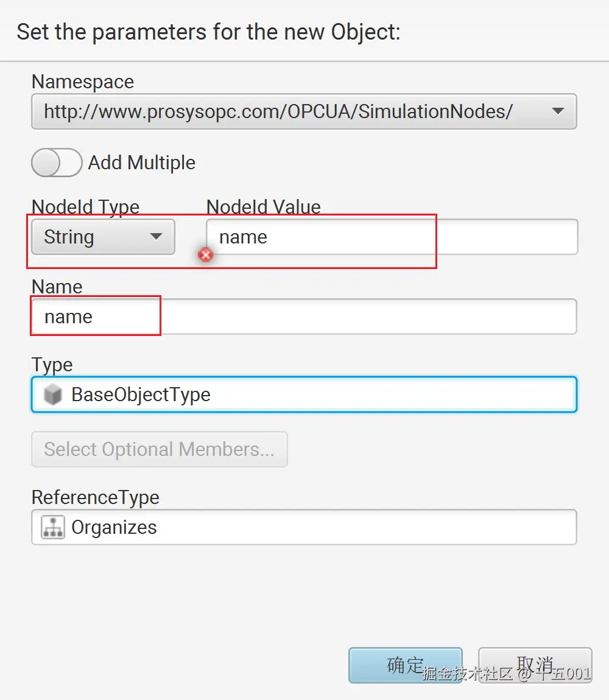Image resolution: width=609 pixels, height=700 pixels.
Task: Cancel the dialog with 取消
Action: pyautogui.click(x=535, y=665)
